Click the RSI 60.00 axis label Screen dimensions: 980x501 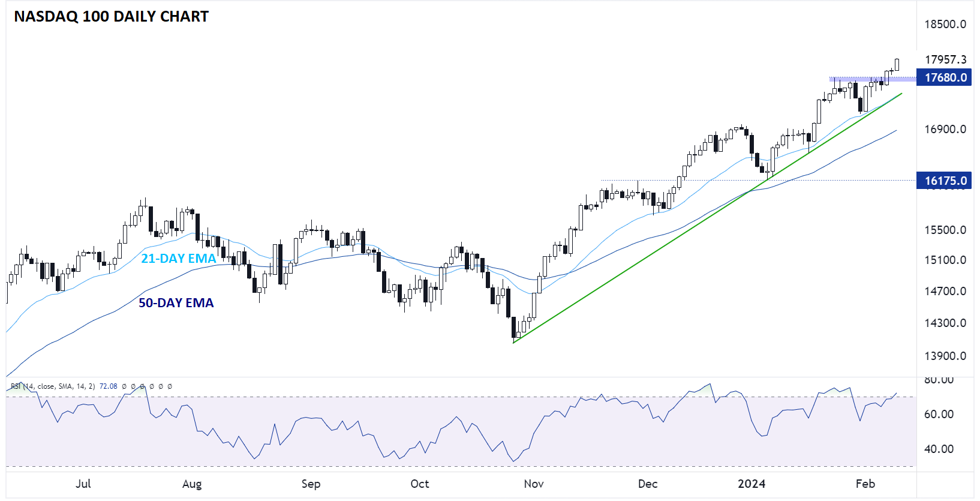tap(939, 414)
